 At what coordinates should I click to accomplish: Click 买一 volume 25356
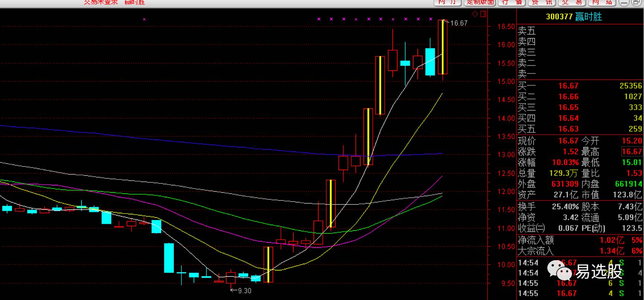click(x=631, y=86)
